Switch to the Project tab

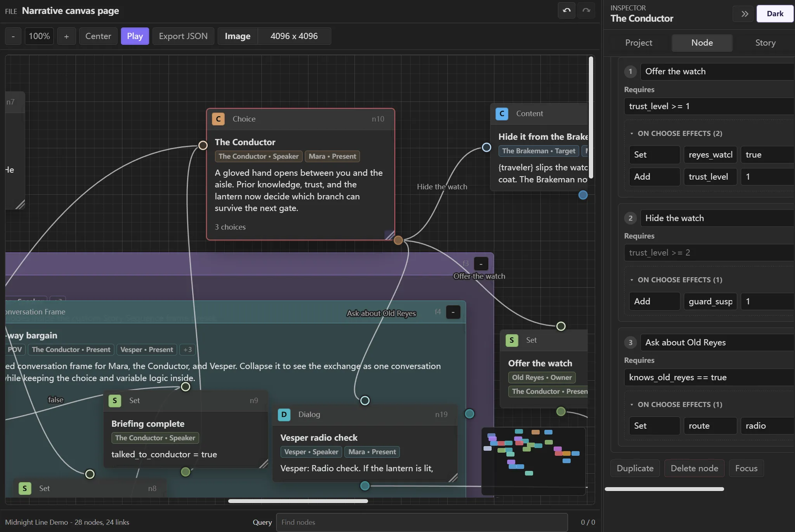tap(639, 43)
